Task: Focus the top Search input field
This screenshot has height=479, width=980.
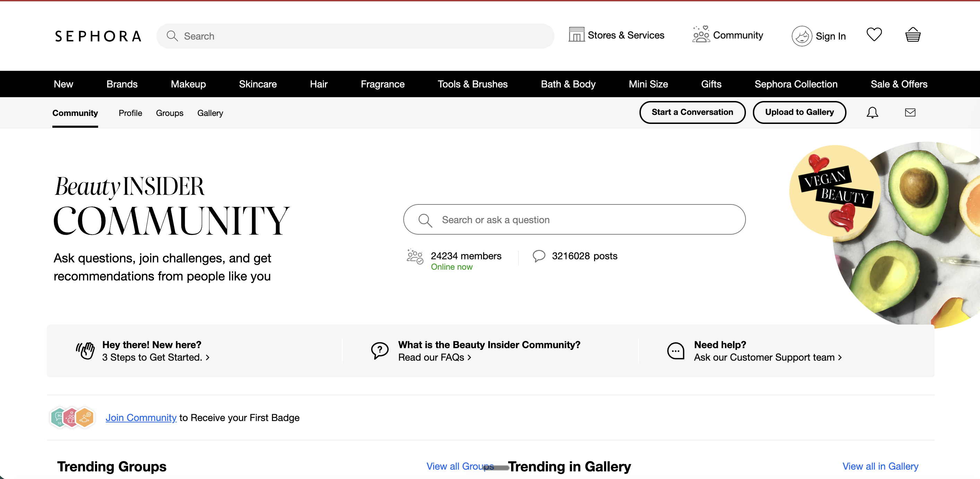Action: [355, 36]
